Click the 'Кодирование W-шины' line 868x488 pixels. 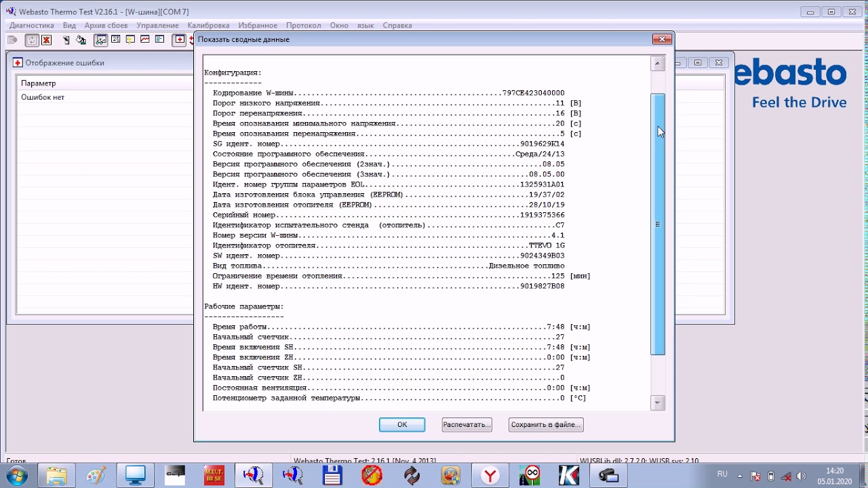(389, 93)
